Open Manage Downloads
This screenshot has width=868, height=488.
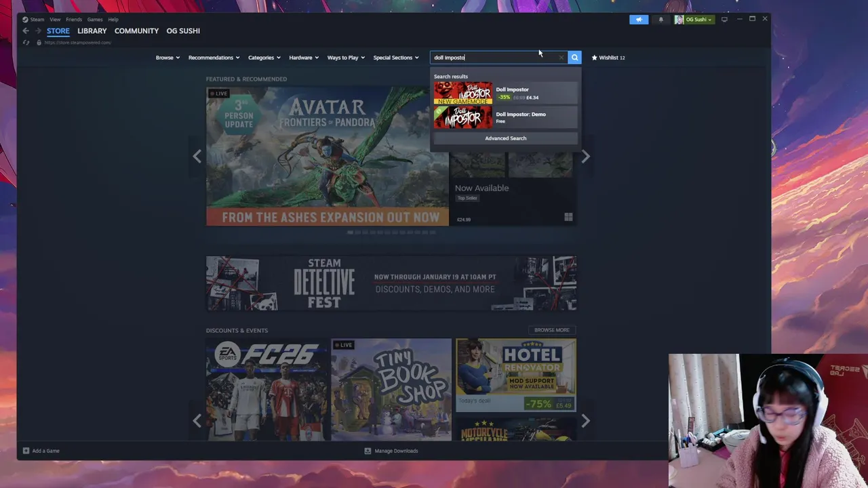click(x=391, y=451)
